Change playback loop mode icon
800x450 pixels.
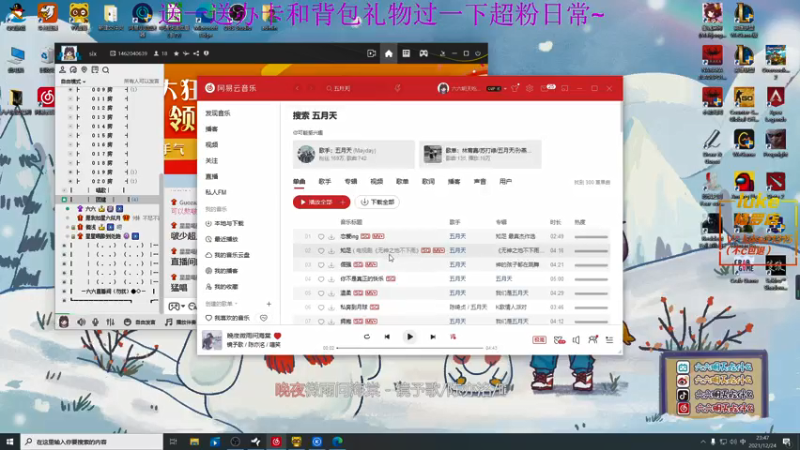click(366, 337)
